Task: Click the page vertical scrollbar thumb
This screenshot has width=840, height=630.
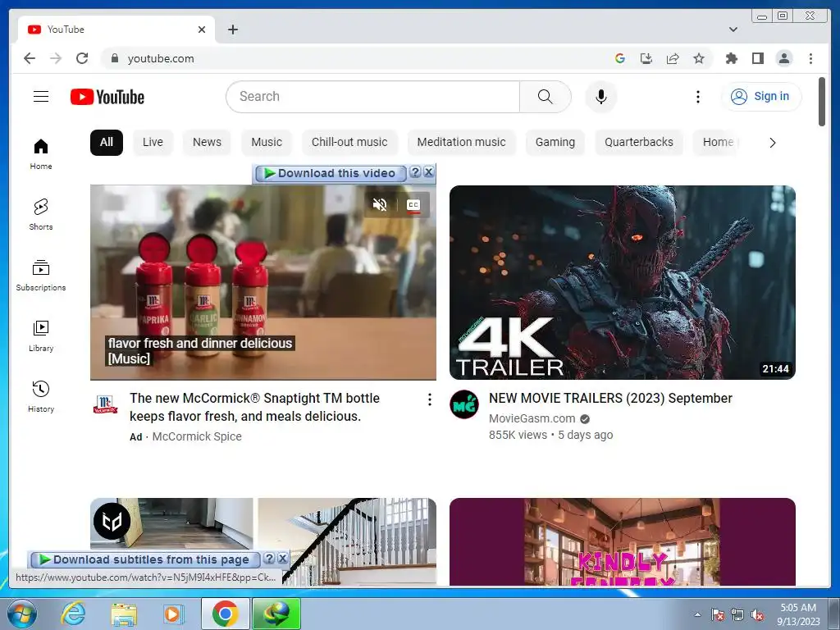Action: 822,102
